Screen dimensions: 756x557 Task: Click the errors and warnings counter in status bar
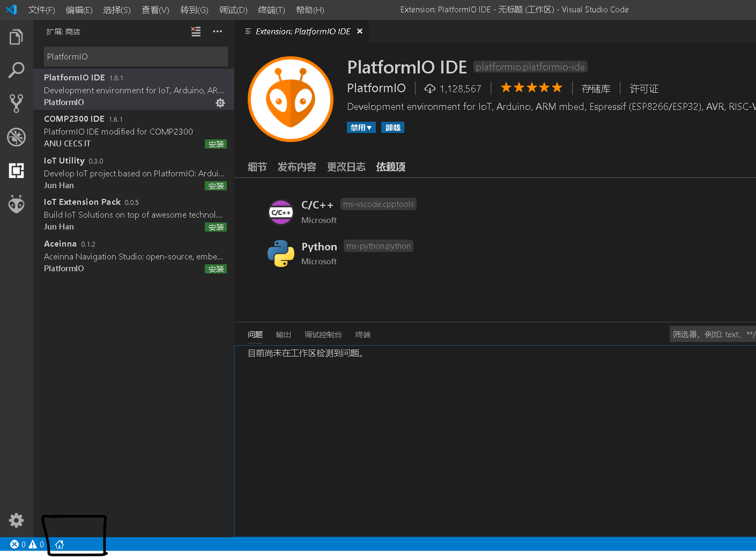(x=26, y=544)
